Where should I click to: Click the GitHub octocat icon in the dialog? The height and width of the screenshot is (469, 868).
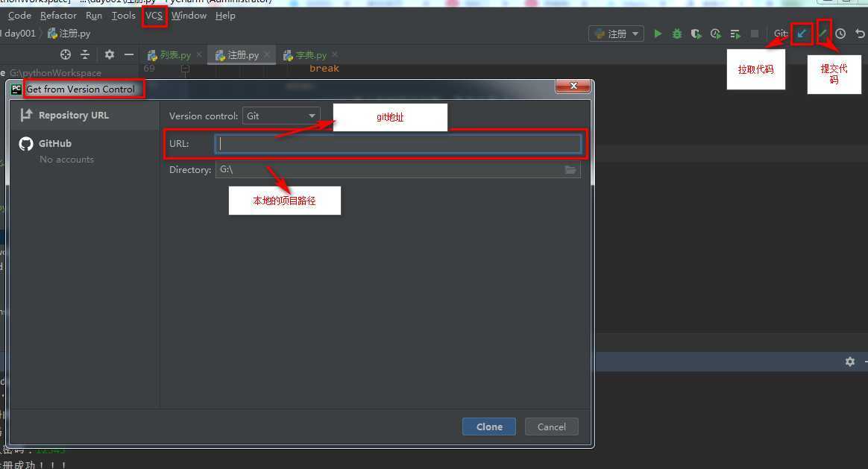[x=26, y=143]
